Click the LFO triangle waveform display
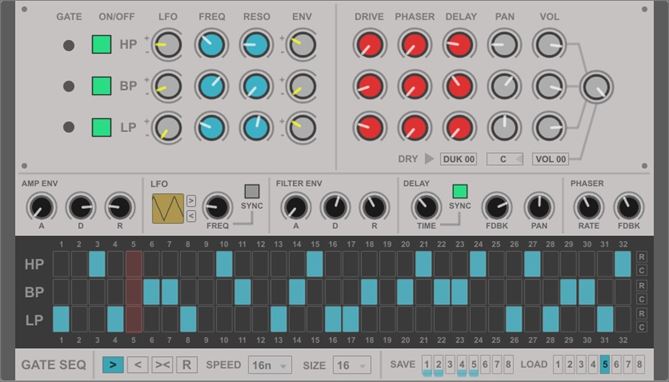 click(168, 209)
